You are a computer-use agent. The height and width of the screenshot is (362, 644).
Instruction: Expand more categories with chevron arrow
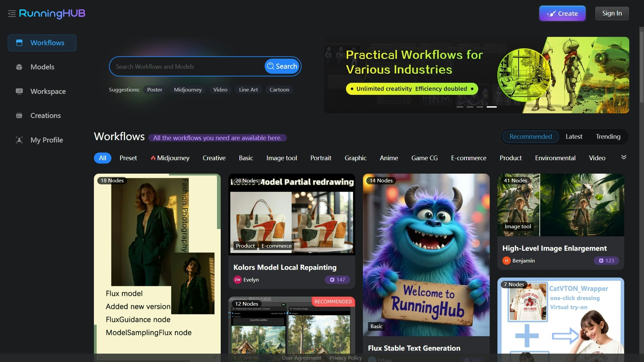[624, 157]
